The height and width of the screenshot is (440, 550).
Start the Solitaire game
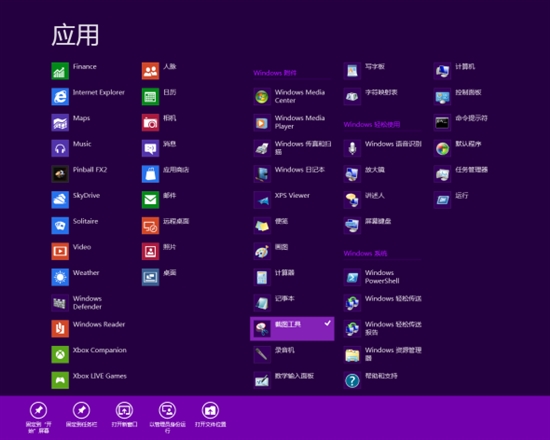tap(75, 226)
